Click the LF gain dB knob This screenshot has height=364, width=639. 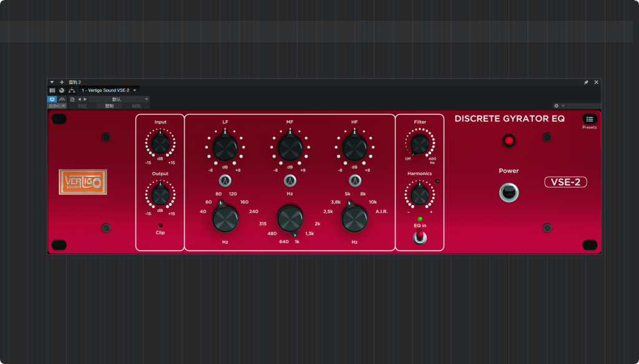pyautogui.click(x=225, y=147)
